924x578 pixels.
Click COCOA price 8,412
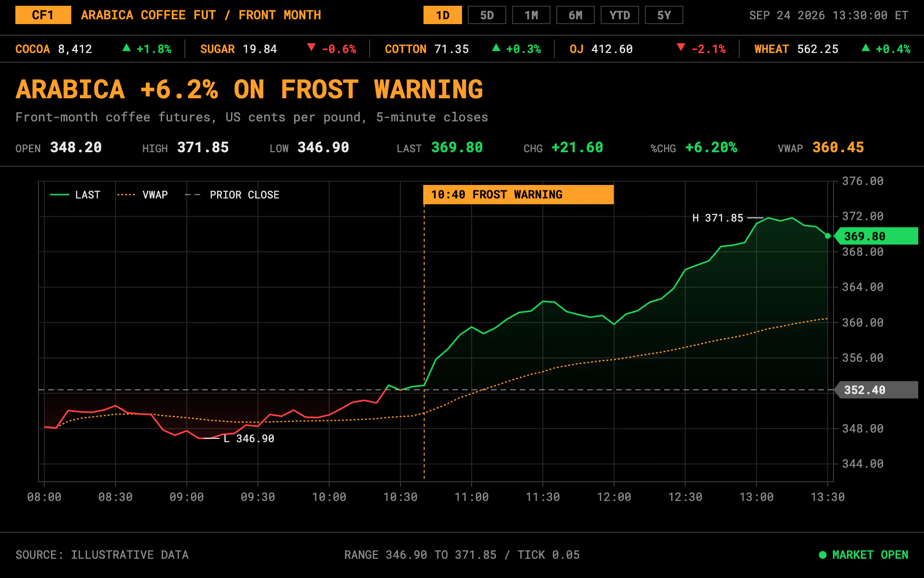pyautogui.click(x=75, y=49)
